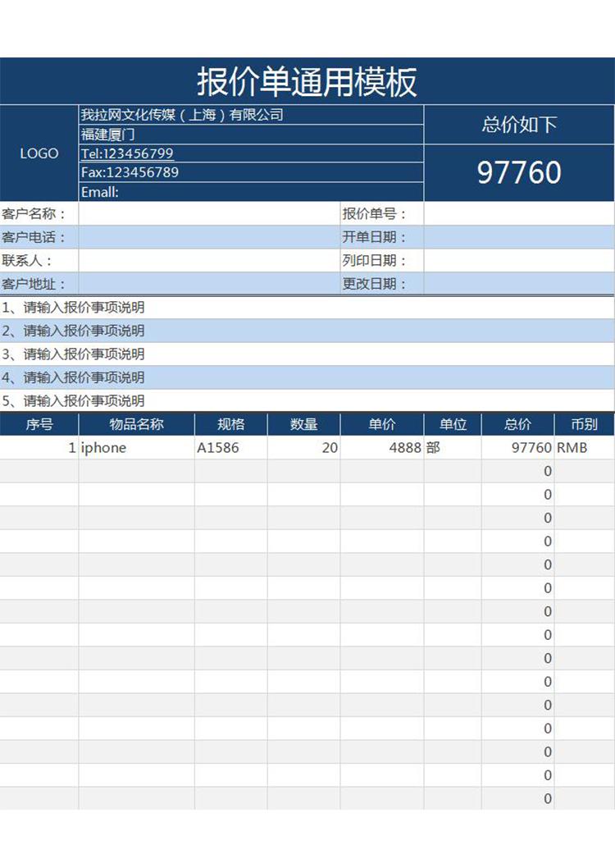This screenshot has height=868, width=615.
Task: Click the empty field beside 开单日期
Action: [518, 237]
